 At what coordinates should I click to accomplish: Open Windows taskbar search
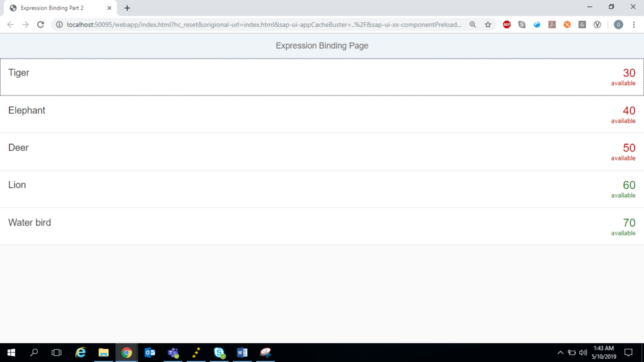coord(34,353)
